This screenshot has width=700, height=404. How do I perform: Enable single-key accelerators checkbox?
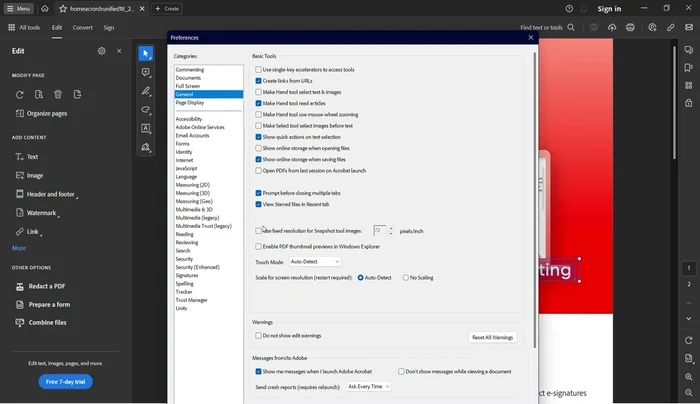(259, 70)
